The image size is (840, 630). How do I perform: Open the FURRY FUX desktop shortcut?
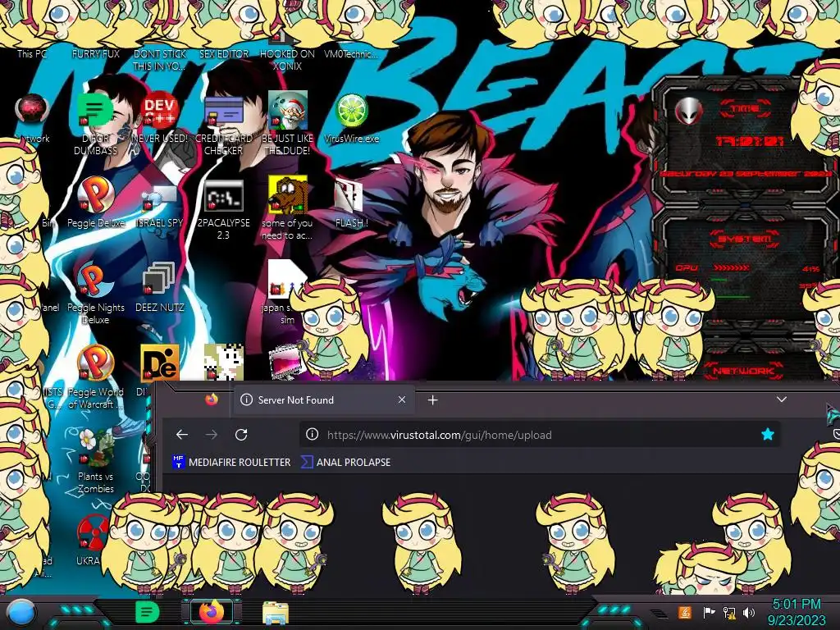tap(95, 53)
